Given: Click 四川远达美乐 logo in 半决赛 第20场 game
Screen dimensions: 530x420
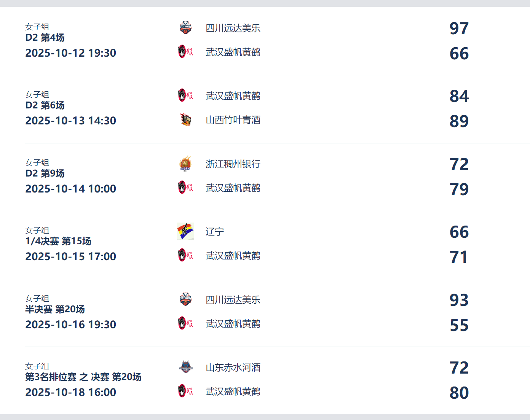Looking at the screenshot, I should [185, 299].
